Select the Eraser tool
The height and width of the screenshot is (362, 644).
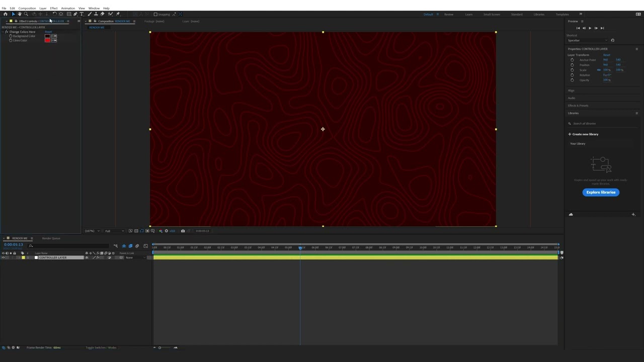click(103, 14)
